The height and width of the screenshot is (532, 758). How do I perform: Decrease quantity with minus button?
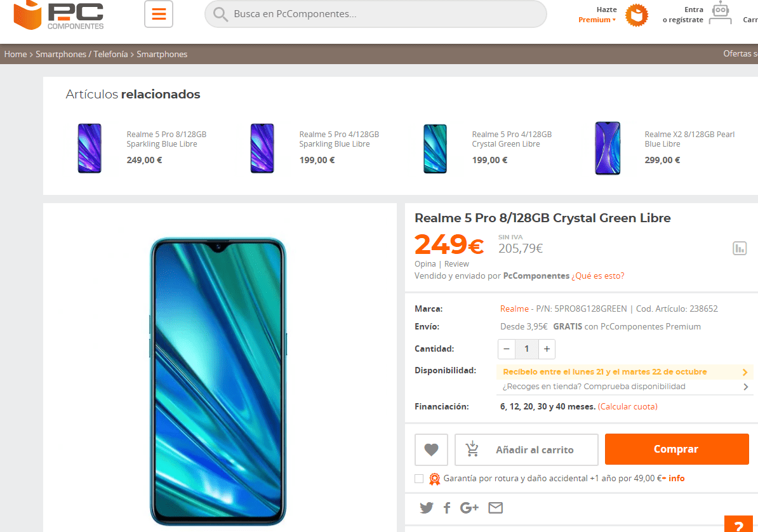tap(507, 349)
